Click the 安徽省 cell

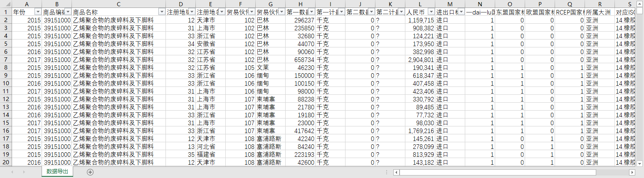[211, 44]
